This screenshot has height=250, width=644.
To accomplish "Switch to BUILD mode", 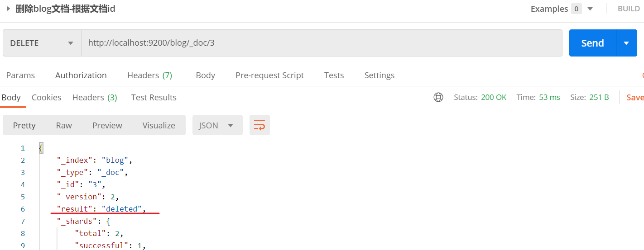I will point(629,9).
